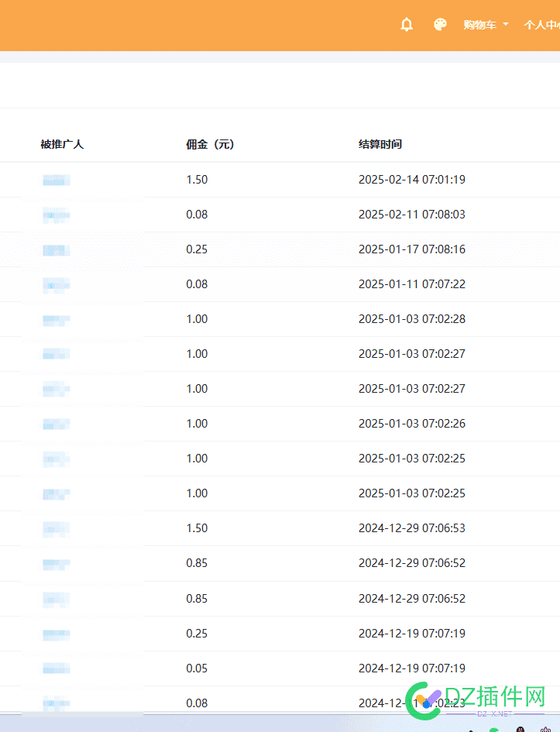The width and height of the screenshot is (560, 732).
Task: Click 0.08 commission in 2025-01-11 row
Action: 197,284
